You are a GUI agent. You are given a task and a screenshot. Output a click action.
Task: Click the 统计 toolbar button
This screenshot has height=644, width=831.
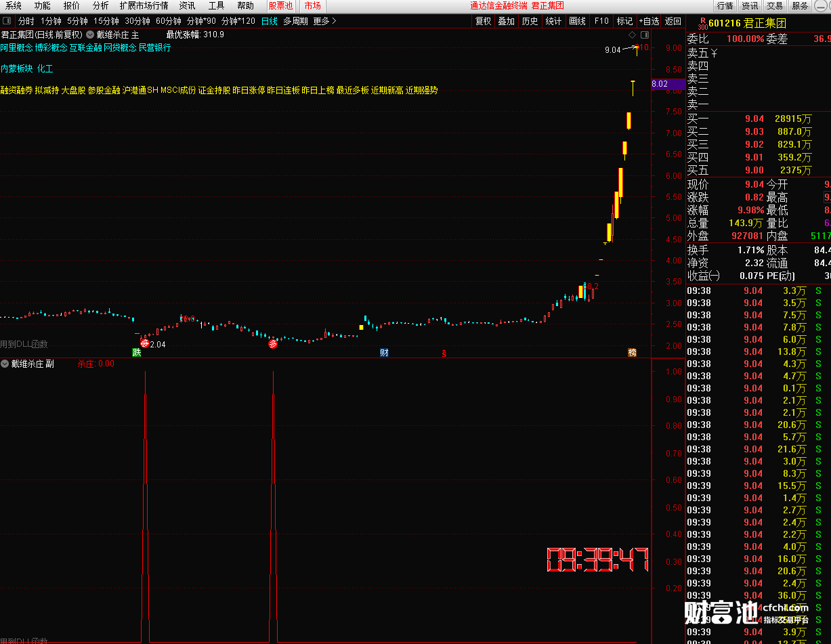[553, 21]
